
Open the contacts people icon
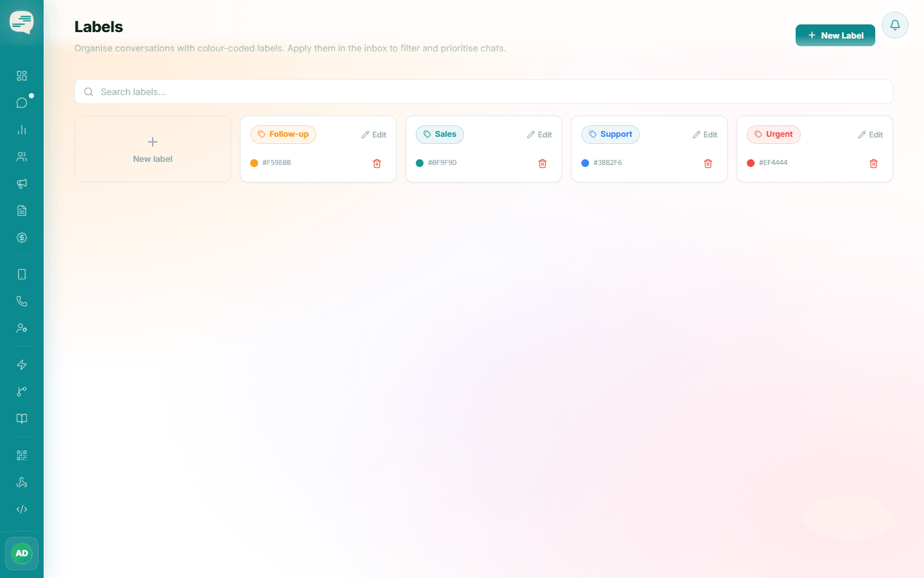[x=22, y=157]
